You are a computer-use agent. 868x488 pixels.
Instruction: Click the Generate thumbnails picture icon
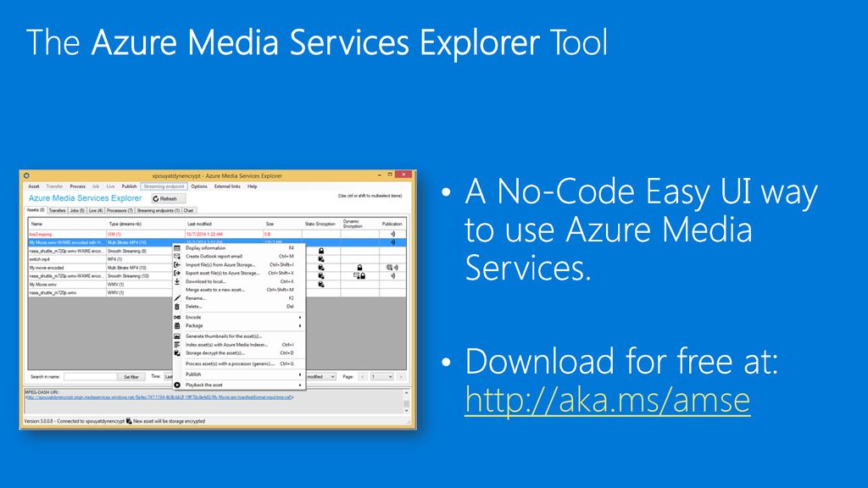177,336
